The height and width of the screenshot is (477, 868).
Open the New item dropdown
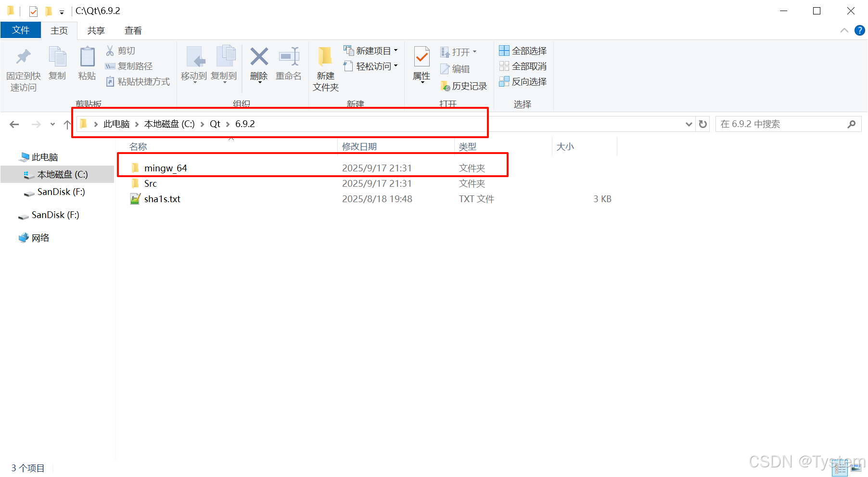(370, 51)
